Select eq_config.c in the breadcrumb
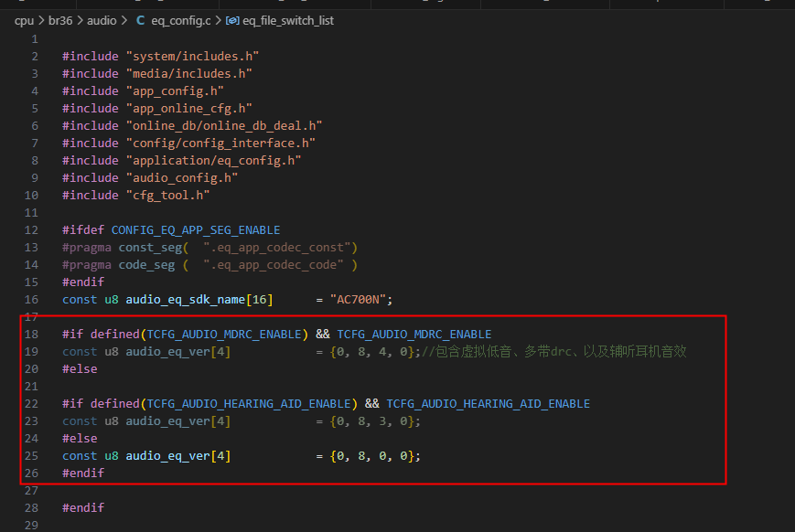The image size is (795, 532). pos(180,21)
